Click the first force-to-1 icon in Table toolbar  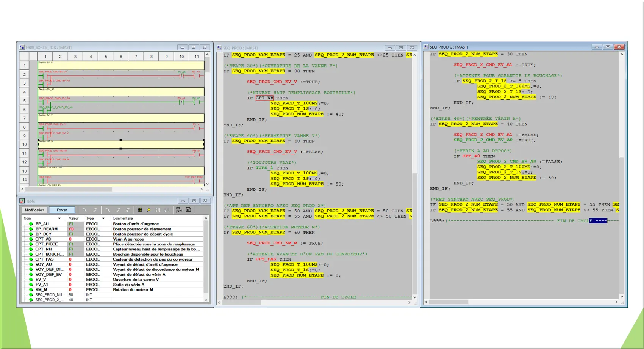(95, 210)
